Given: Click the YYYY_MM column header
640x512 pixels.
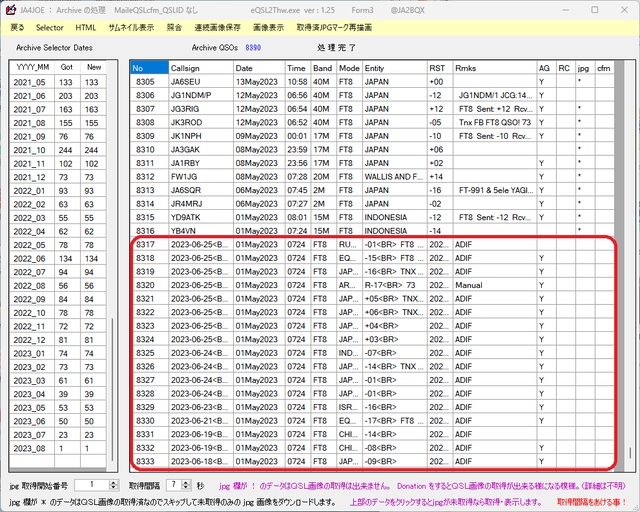Looking at the screenshot, I should (32, 67).
